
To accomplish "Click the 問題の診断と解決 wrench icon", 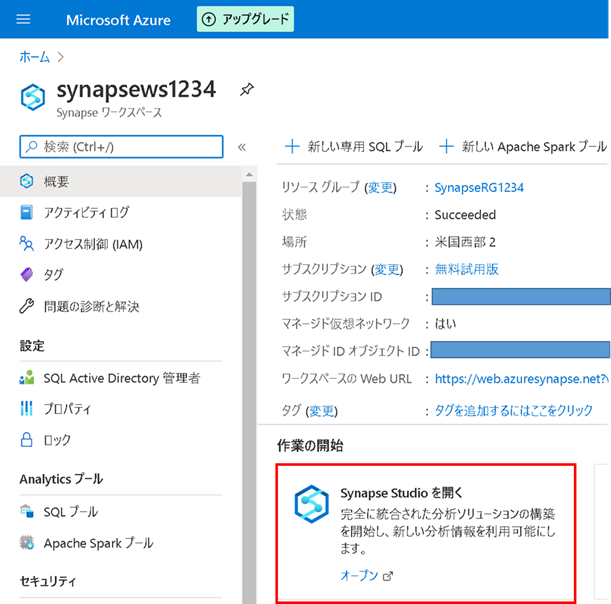I will point(27,306).
